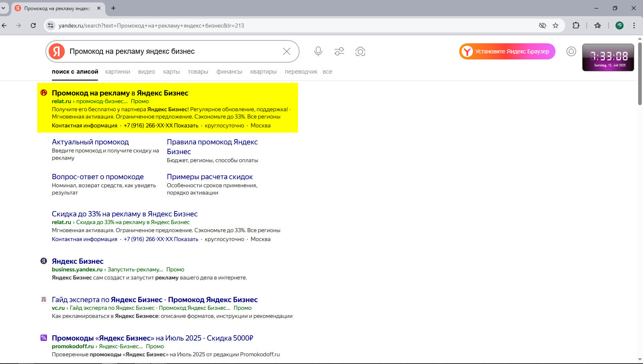Clear the search query with the X icon
Image resolution: width=643 pixels, height=364 pixels.
tap(287, 51)
